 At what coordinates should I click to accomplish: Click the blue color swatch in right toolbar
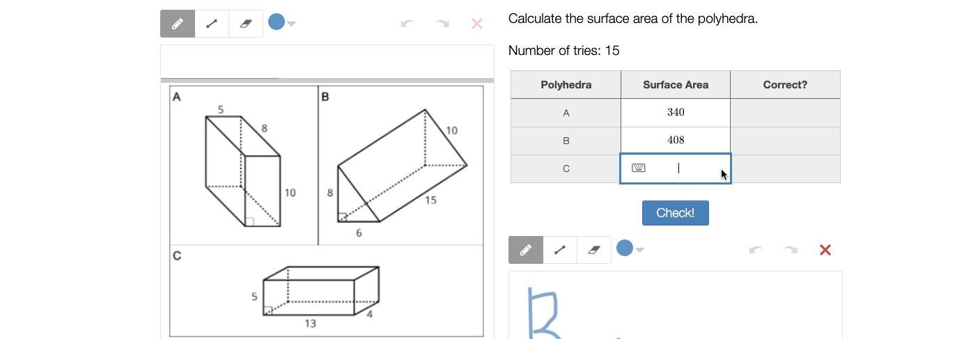[x=625, y=249]
